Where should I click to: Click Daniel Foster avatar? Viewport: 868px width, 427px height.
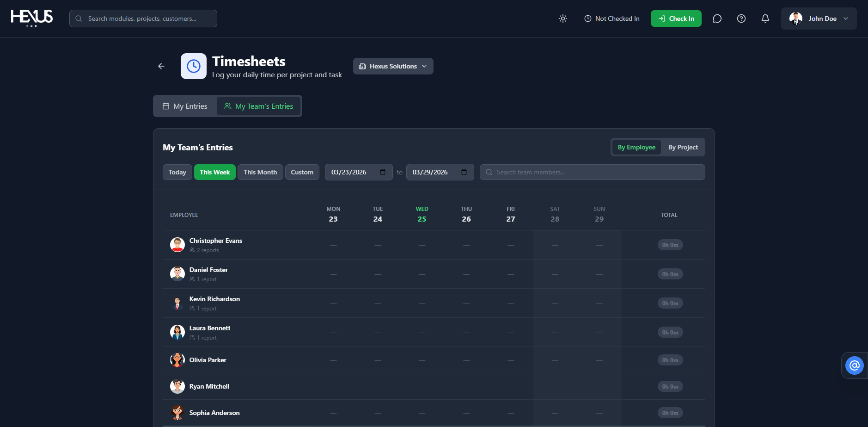pos(177,274)
